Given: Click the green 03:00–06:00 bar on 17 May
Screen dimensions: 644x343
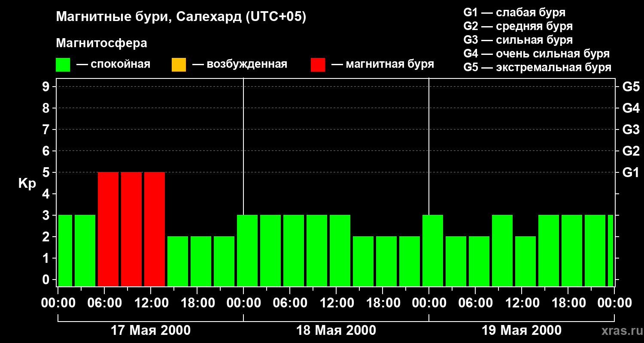Looking at the screenshot, I should tap(85, 251).
